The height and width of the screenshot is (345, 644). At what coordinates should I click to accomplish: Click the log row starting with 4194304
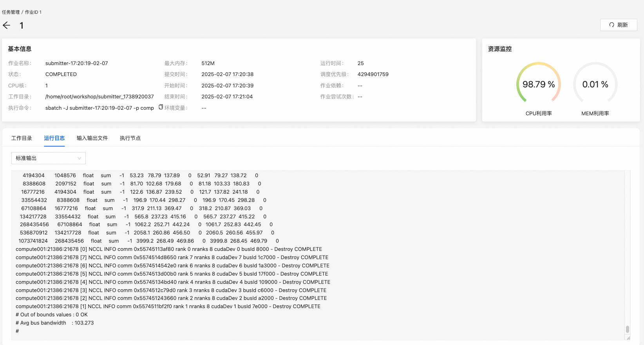(140, 176)
